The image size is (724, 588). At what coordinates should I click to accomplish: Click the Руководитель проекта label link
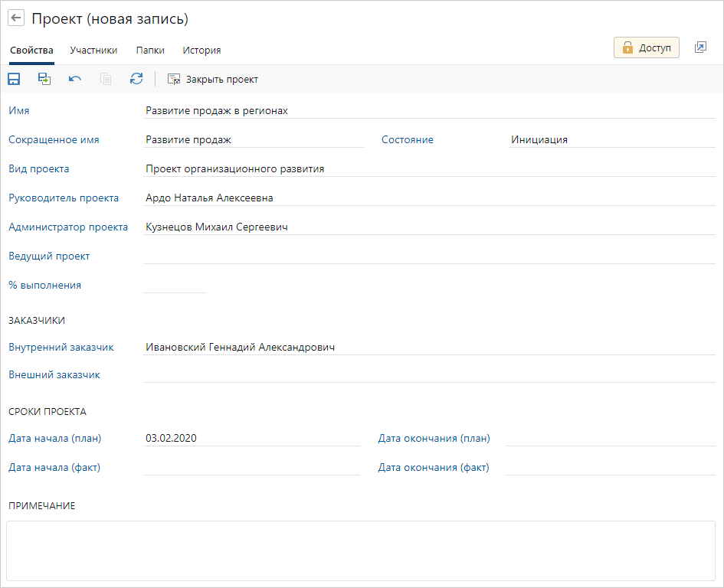64,198
